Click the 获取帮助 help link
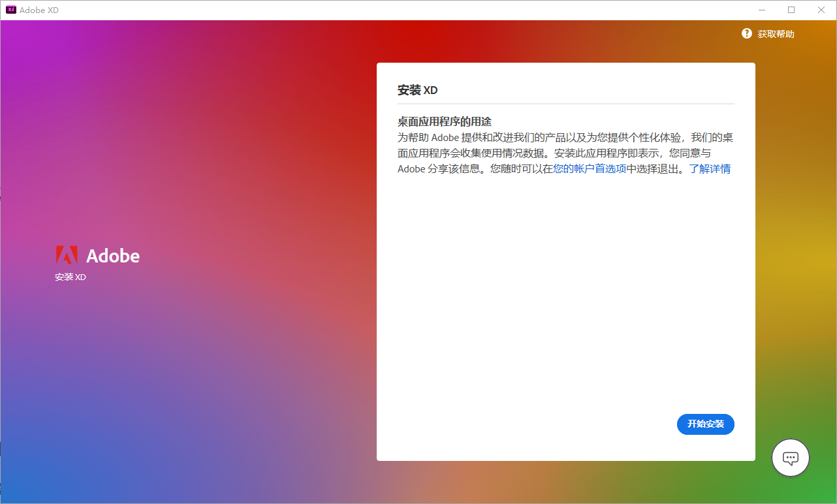The height and width of the screenshot is (504, 837). 776,34
